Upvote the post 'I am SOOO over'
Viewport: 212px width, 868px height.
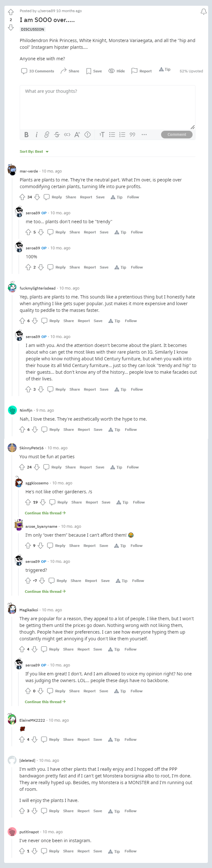tap(11, 12)
